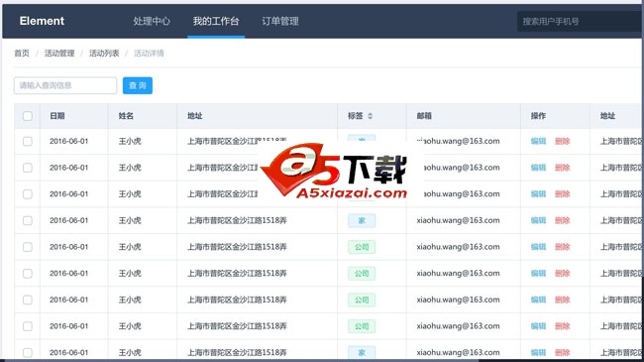Go to 首页 in the breadcrumb

pos(22,54)
